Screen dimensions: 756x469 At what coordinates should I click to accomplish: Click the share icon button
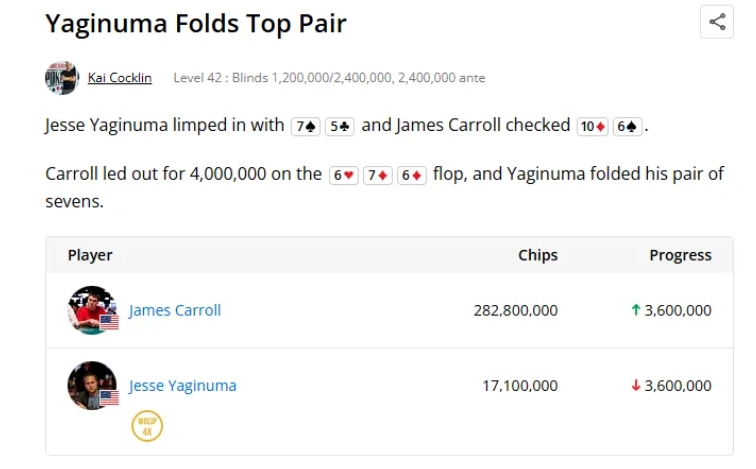tap(716, 22)
